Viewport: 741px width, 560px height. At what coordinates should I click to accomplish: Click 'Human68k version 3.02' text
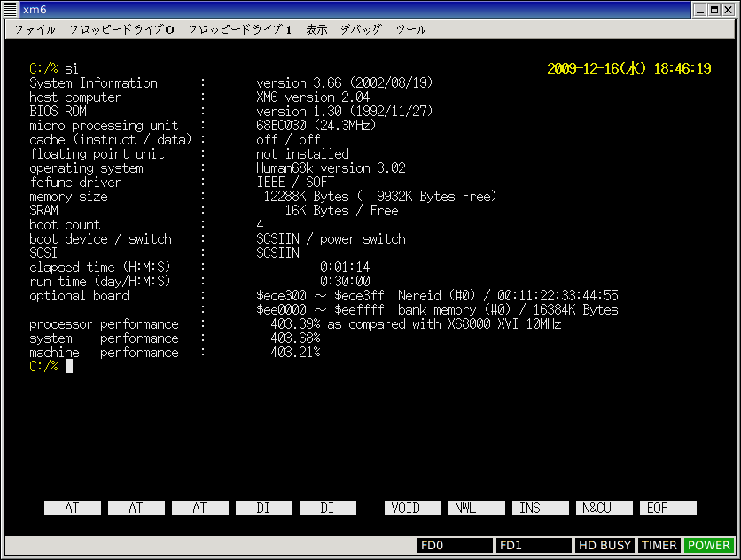coord(331,168)
